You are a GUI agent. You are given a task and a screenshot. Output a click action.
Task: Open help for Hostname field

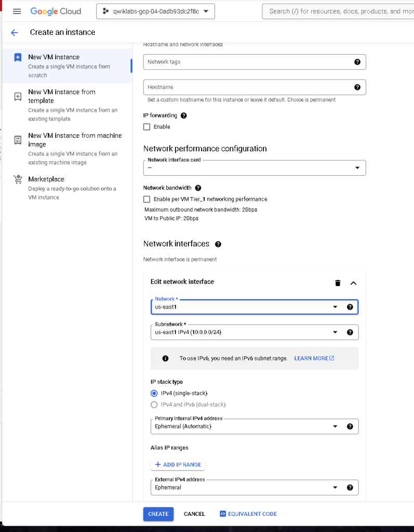click(x=357, y=87)
